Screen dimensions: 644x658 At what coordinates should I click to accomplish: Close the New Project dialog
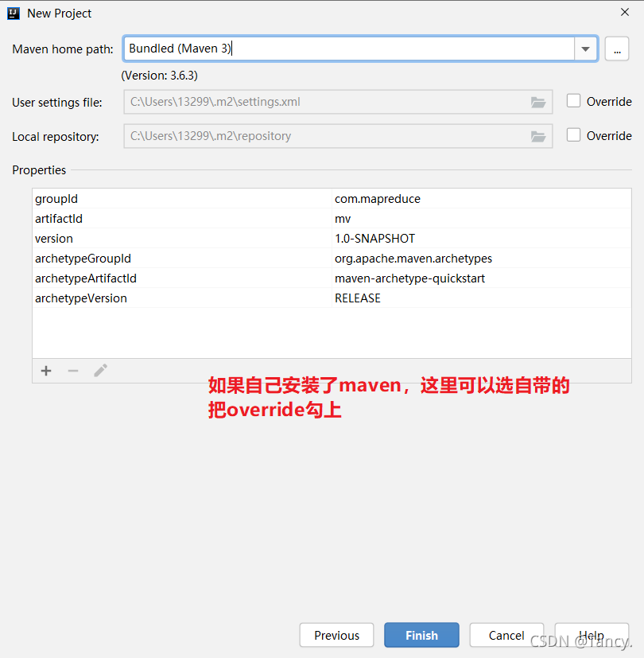pyautogui.click(x=625, y=12)
